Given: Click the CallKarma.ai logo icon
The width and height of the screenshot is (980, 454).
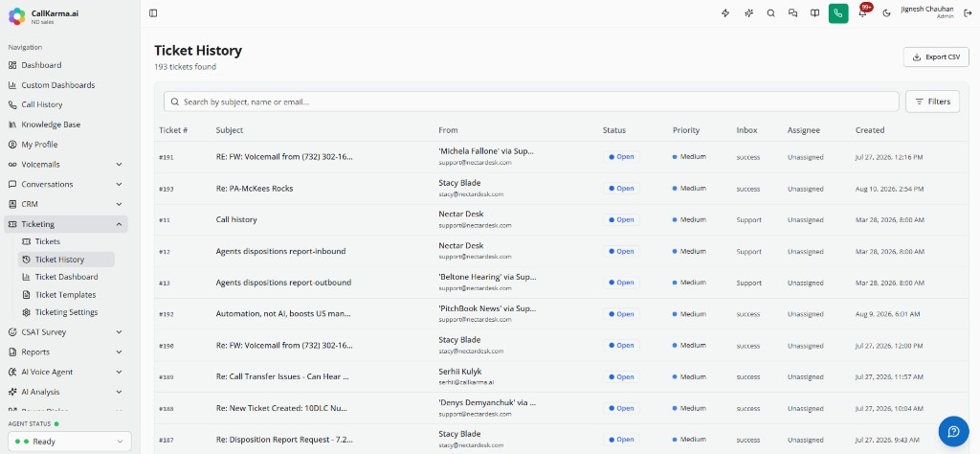Looking at the screenshot, I should pyautogui.click(x=17, y=16).
